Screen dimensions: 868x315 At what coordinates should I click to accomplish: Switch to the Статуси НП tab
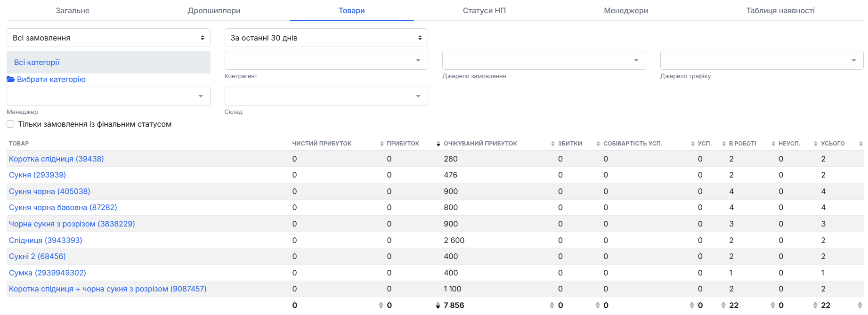(x=484, y=10)
